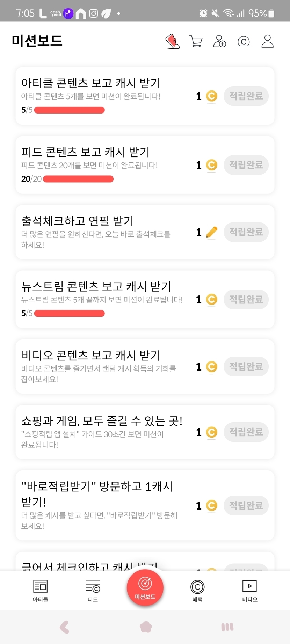Screen dimensions: 290x644
Task: Tap the coin icon on 쇼핑과 게임 mission
Action: (211, 432)
